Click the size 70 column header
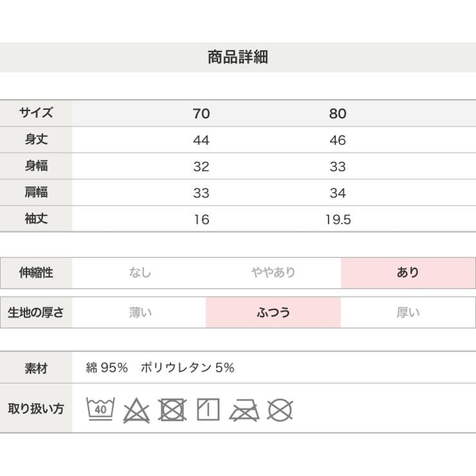This screenshot has width=476, height=476. tap(201, 114)
